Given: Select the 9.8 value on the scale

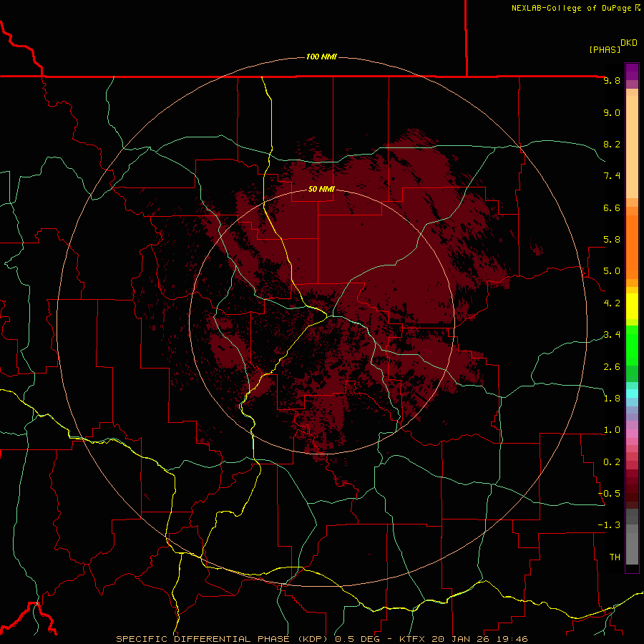Looking at the screenshot, I should (x=612, y=80).
